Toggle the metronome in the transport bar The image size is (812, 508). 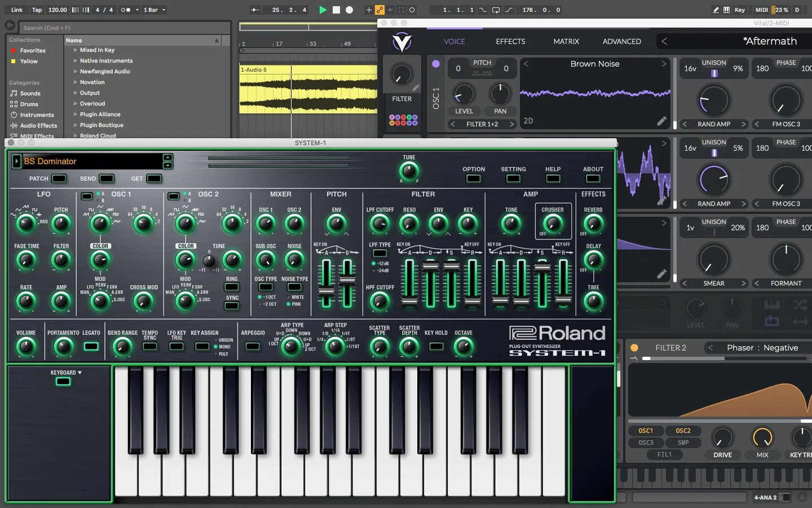(126, 10)
